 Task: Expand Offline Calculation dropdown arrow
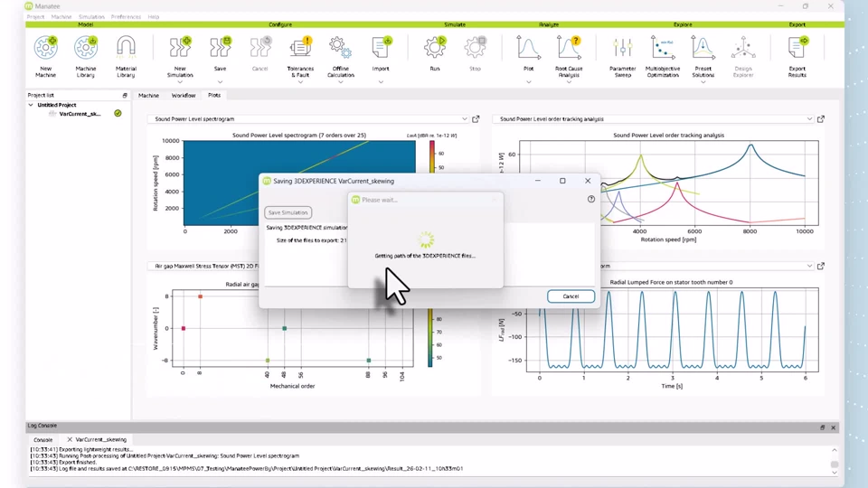point(341,82)
